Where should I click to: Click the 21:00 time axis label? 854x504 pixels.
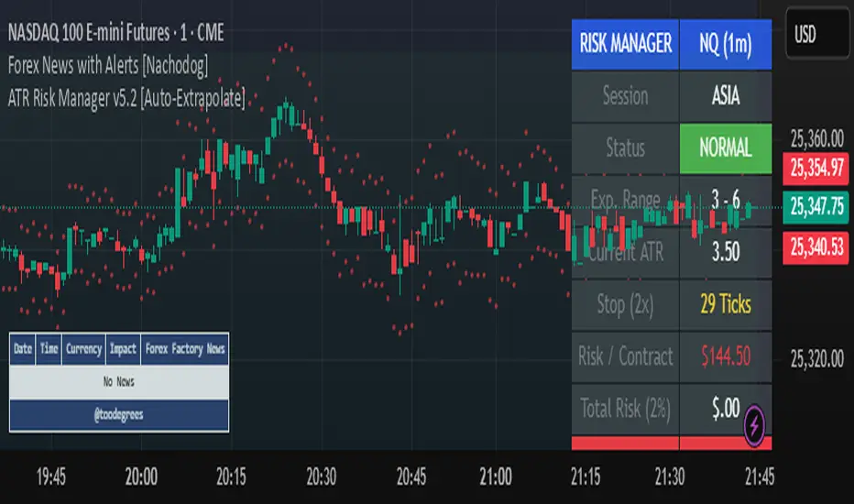(x=496, y=477)
